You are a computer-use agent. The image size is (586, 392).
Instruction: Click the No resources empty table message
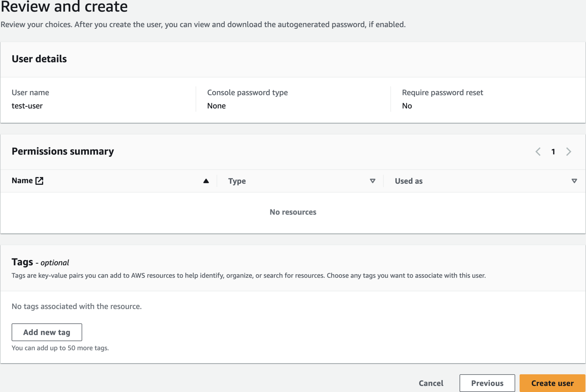coord(293,212)
